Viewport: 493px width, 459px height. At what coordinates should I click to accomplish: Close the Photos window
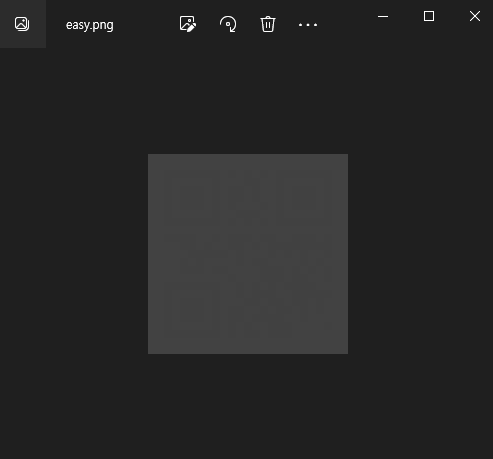475,16
